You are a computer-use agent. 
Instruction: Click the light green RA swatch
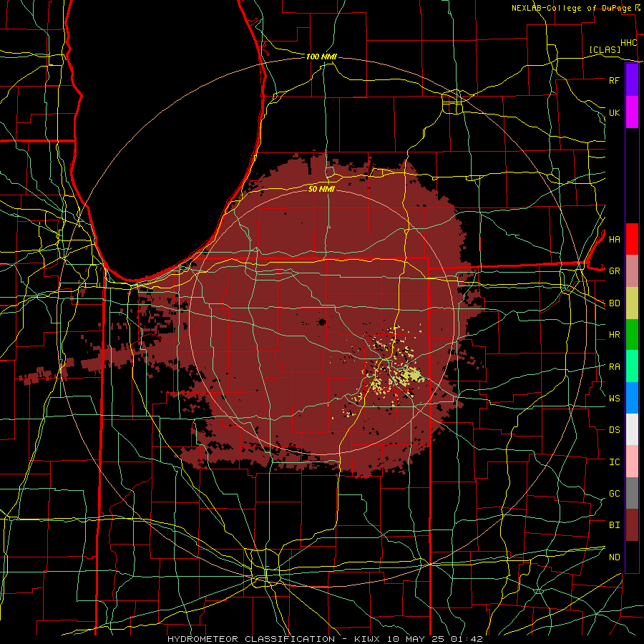(x=632, y=366)
